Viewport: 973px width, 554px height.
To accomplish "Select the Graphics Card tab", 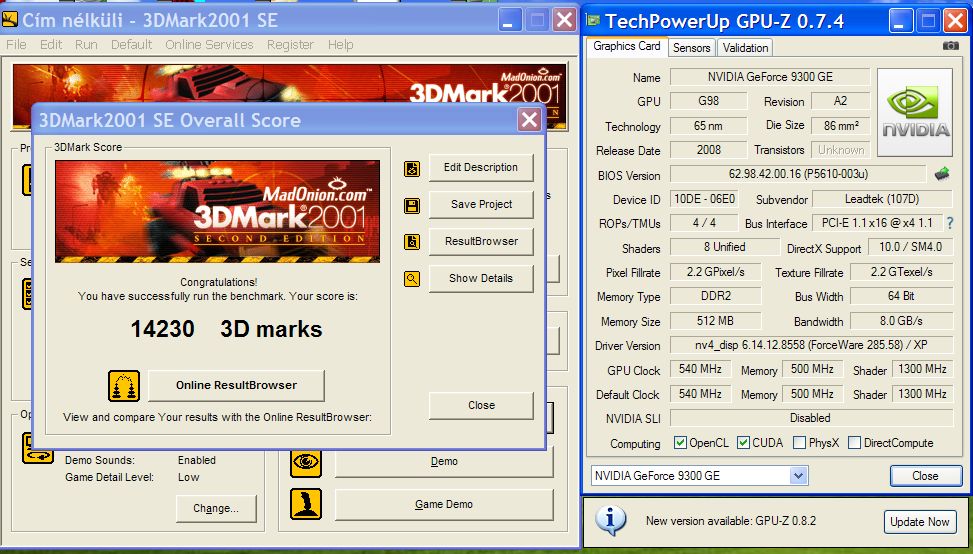I will pos(627,47).
